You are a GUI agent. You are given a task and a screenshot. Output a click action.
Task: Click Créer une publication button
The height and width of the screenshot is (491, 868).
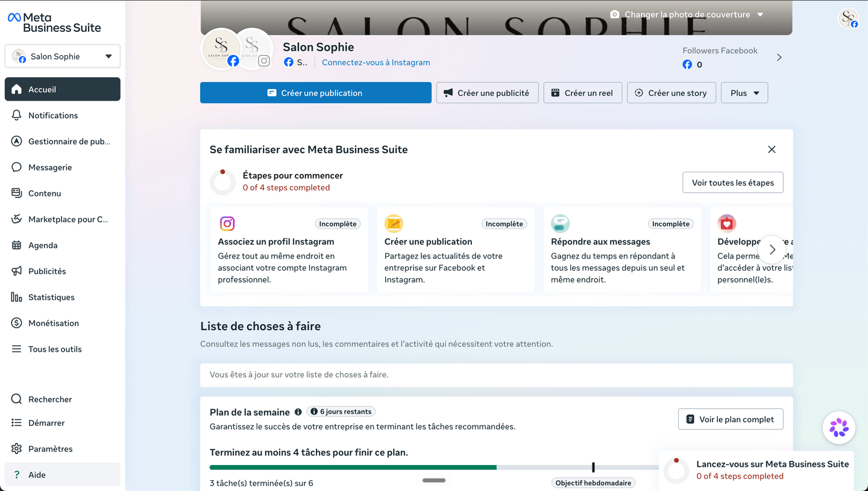click(316, 93)
